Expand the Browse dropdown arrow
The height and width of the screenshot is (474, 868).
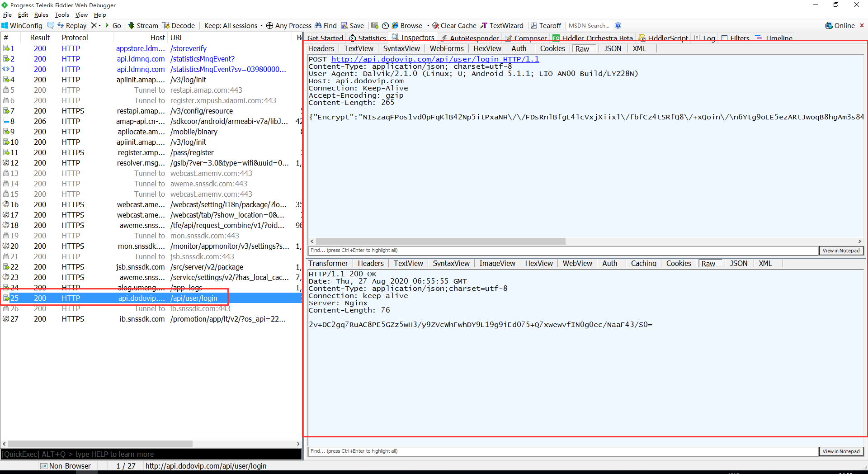click(x=428, y=26)
